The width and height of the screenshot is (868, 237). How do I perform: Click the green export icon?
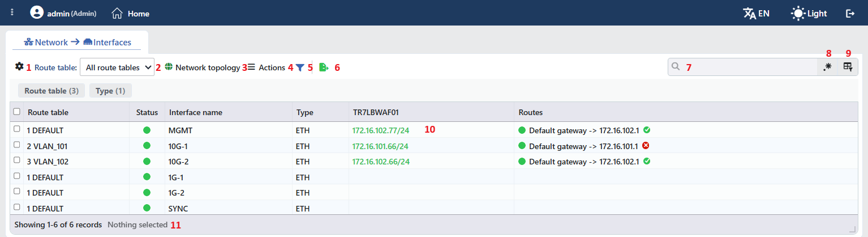[324, 67]
